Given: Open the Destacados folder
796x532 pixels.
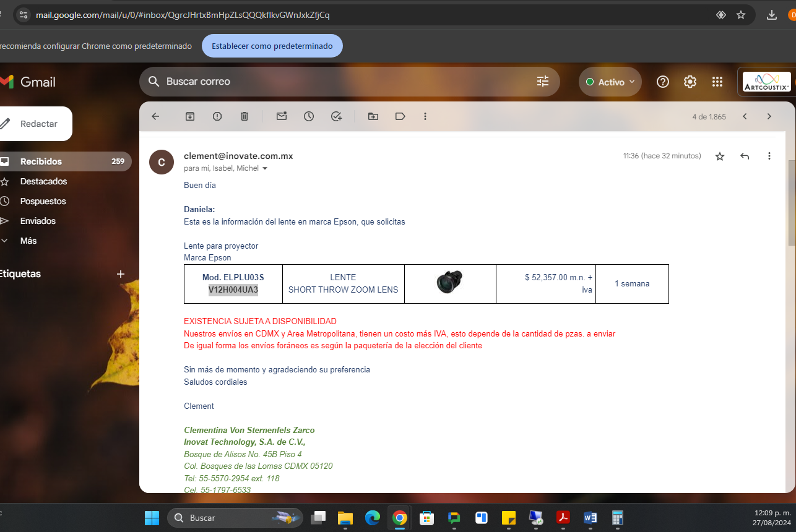Looking at the screenshot, I should click(43, 181).
